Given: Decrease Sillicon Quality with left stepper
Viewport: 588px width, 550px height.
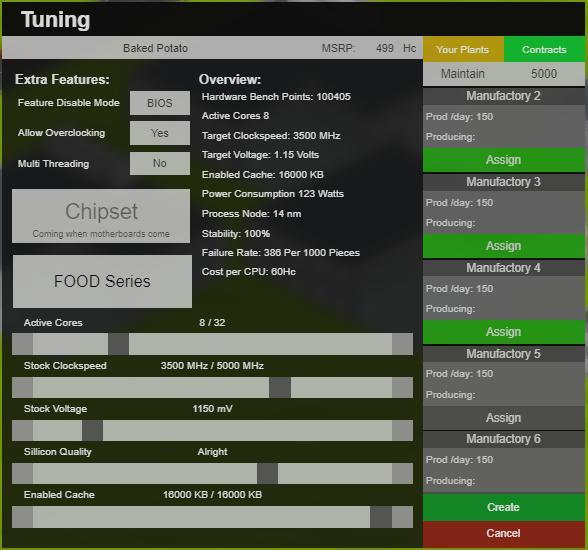Looking at the screenshot, I should click(22, 473).
